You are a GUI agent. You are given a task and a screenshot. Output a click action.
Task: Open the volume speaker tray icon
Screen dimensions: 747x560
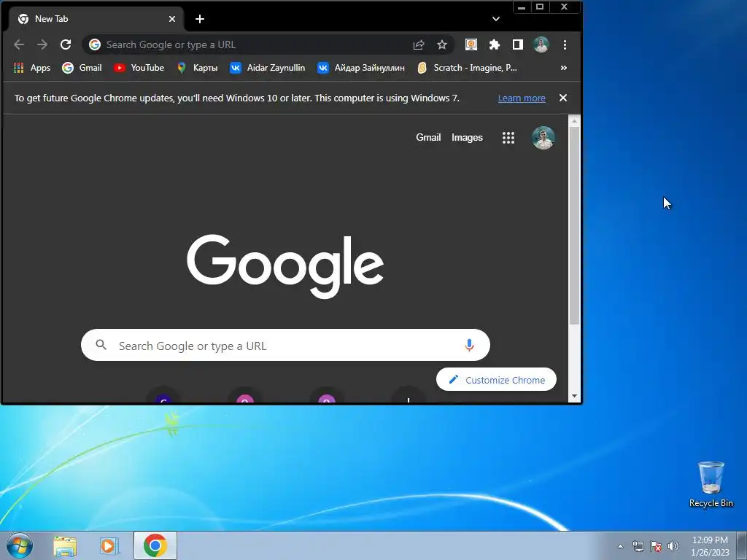tap(673, 546)
